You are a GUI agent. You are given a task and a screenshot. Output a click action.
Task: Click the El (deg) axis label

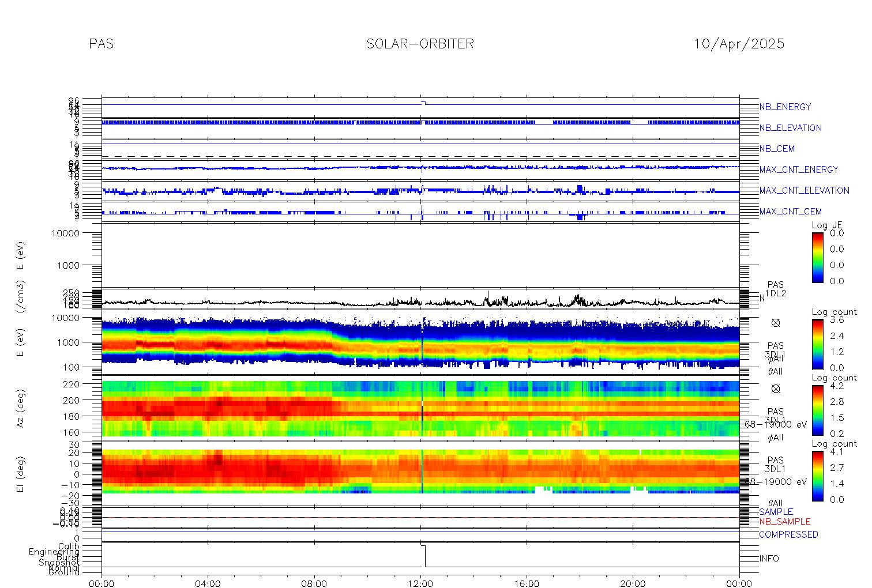(20, 474)
